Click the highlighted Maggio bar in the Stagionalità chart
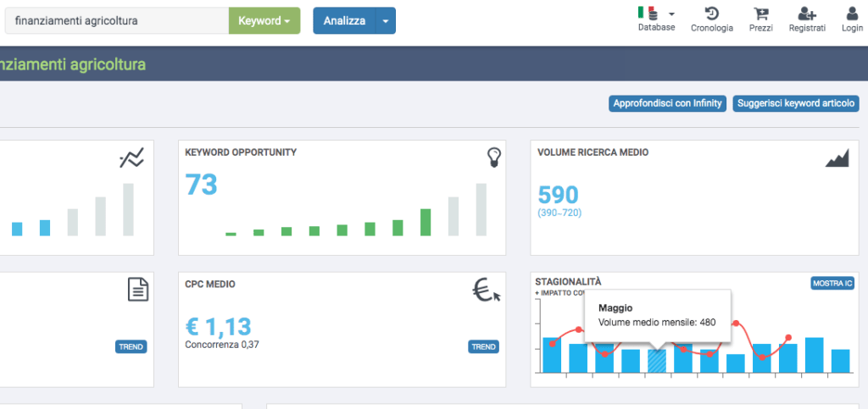The image size is (868, 409). point(657,361)
